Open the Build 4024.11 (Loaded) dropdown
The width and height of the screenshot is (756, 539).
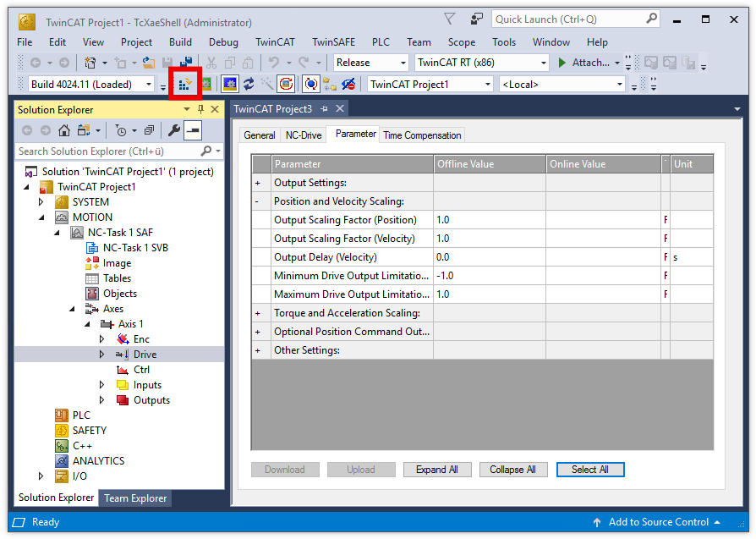pos(149,85)
